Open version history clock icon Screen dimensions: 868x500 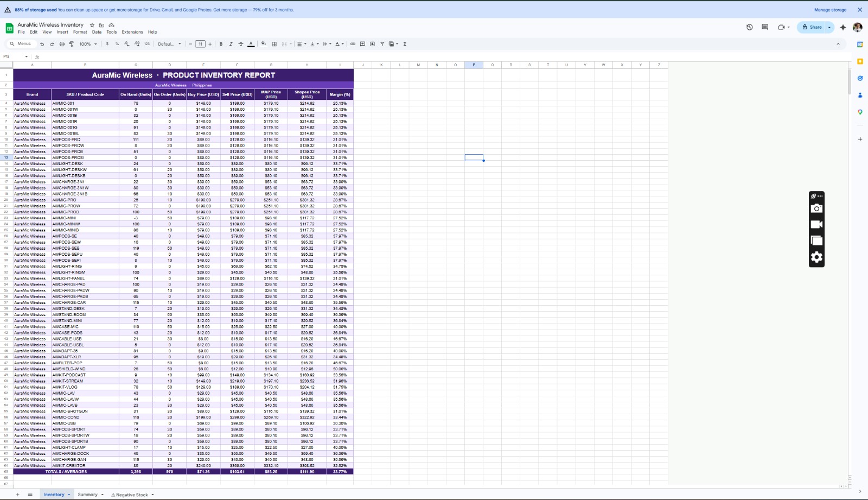[x=750, y=27]
